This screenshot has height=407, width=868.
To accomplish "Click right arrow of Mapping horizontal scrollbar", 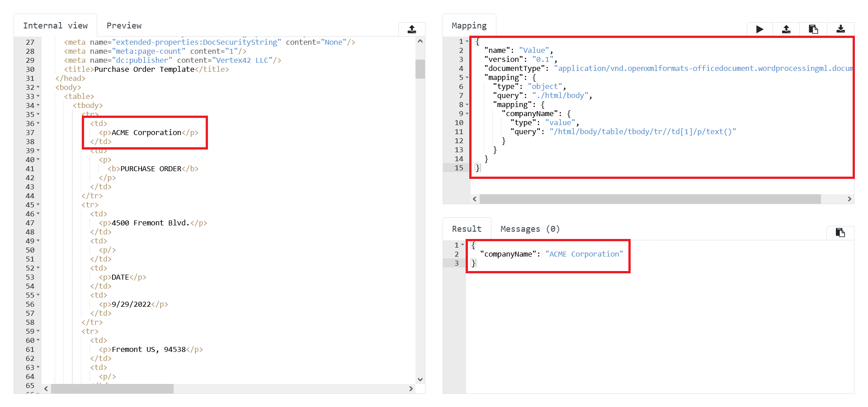I will point(849,199).
